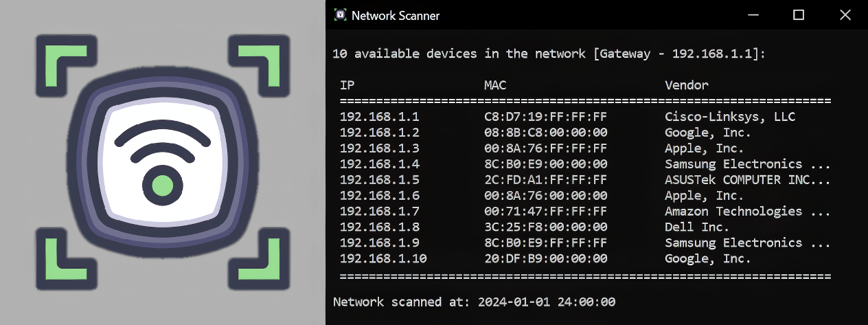Image resolution: width=868 pixels, height=325 pixels.
Task: Click Apple, Inc. vendor for 192.168.1.6
Action: (x=705, y=196)
